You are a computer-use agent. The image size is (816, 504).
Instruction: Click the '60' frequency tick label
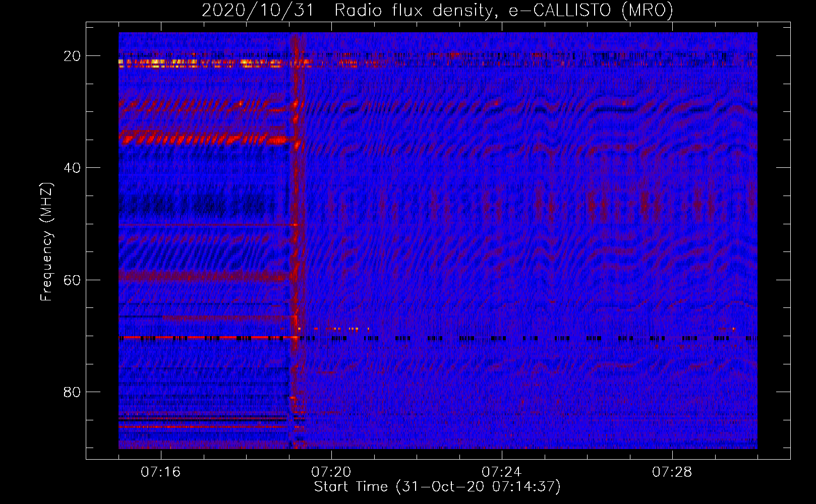click(x=72, y=280)
